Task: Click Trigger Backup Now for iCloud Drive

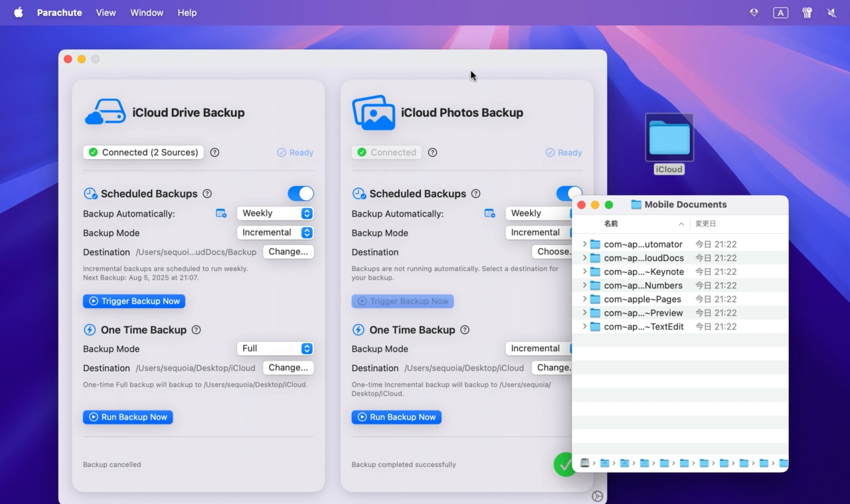Action: point(134,301)
